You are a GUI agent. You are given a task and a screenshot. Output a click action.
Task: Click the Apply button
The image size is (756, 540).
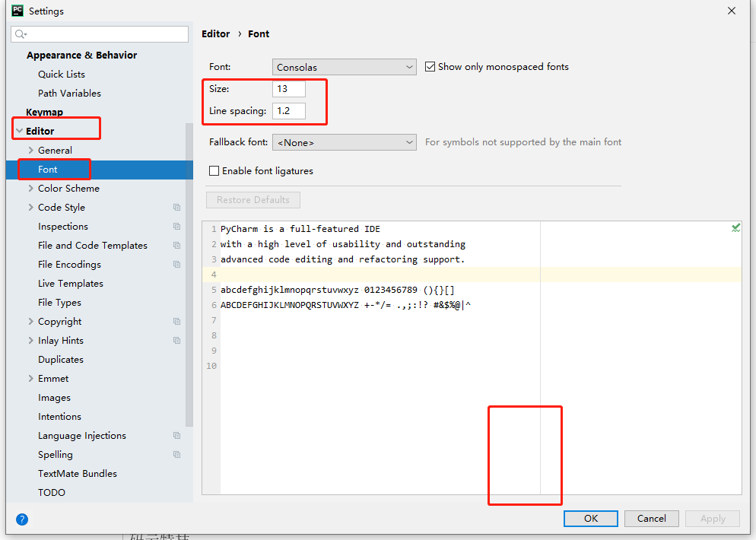click(713, 518)
